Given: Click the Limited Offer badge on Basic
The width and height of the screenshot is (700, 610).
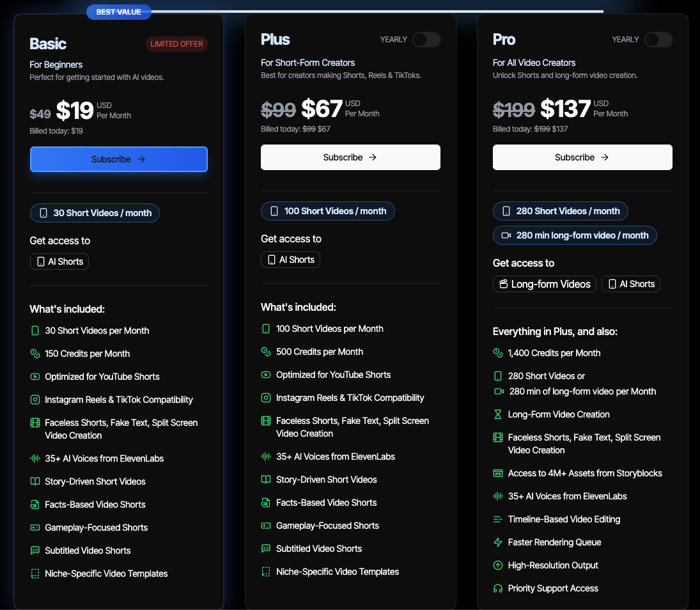Looking at the screenshot, I should click(x=176, y=44).
